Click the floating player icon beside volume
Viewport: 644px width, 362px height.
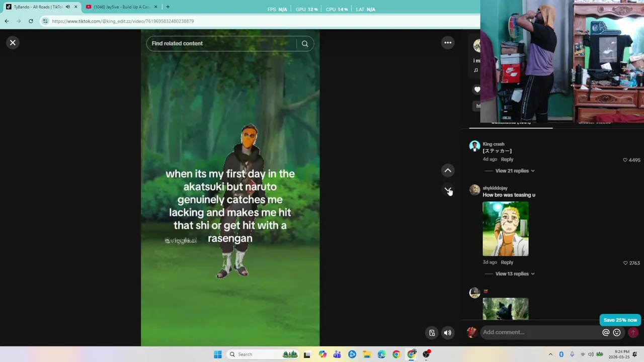(432, 333)
